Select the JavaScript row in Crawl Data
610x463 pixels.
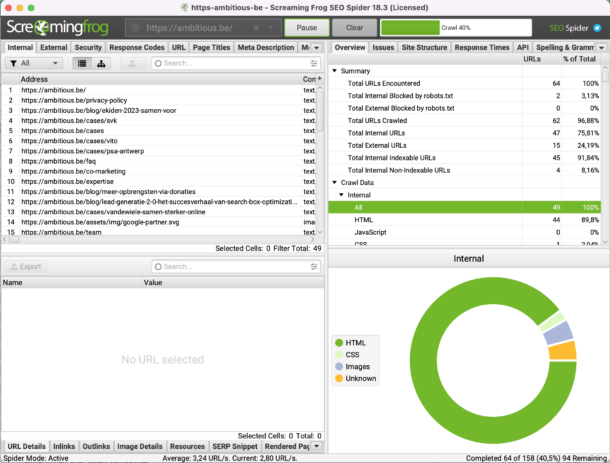(x=464, y=232)
